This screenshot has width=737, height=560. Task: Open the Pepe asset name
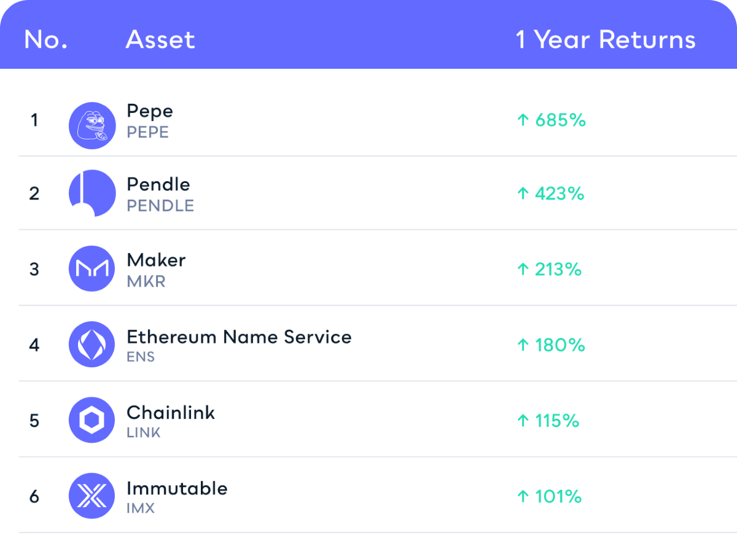150,112
